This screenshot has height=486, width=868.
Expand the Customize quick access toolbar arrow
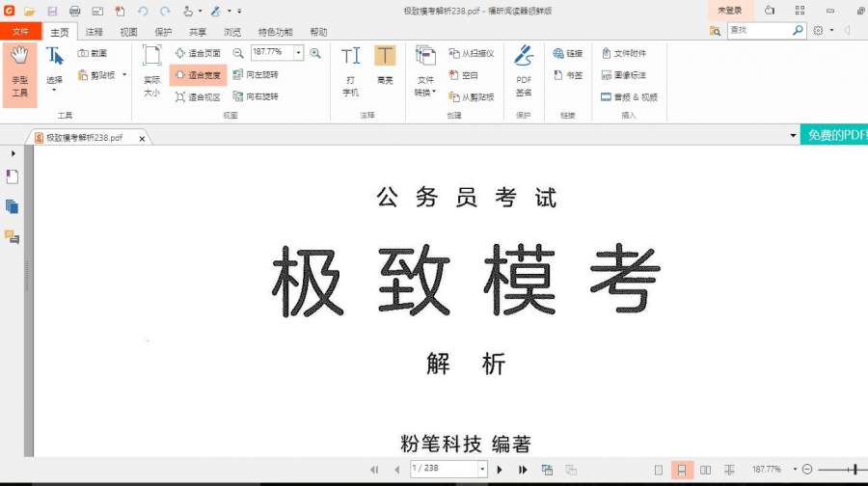pos(239,11)
